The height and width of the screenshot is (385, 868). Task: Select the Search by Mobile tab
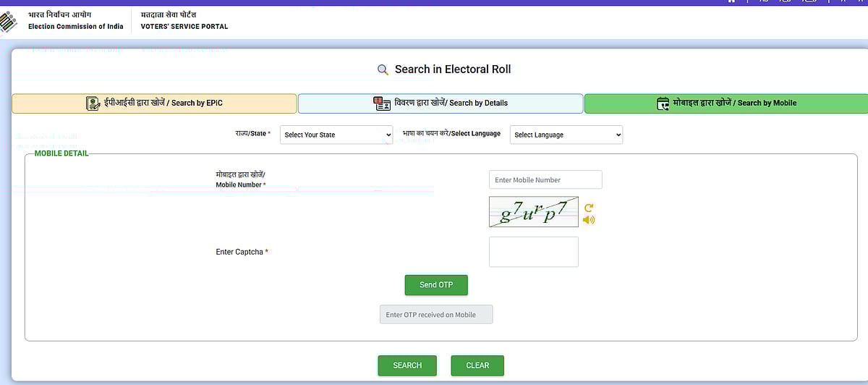(x=726, y=103)
